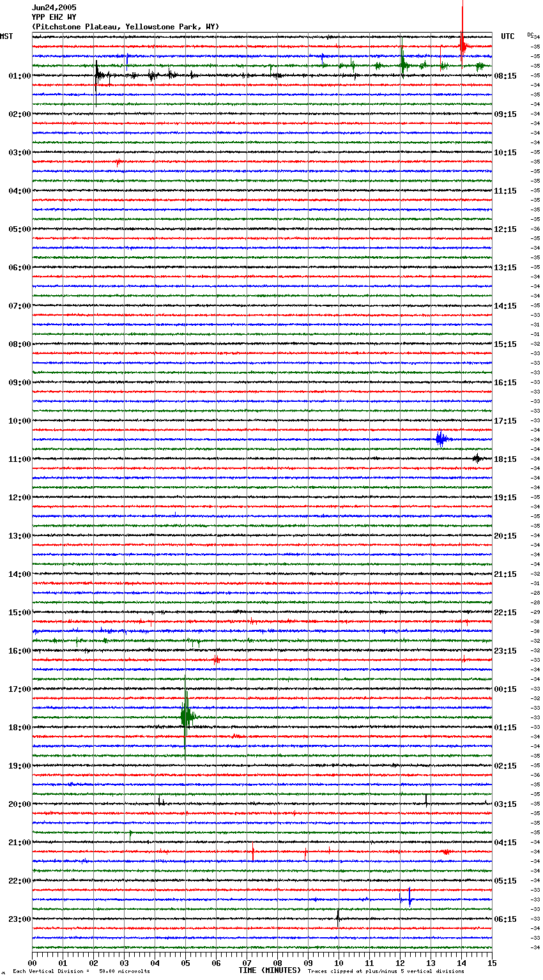Select the 10:00 MST time label

tap(20, 421)
